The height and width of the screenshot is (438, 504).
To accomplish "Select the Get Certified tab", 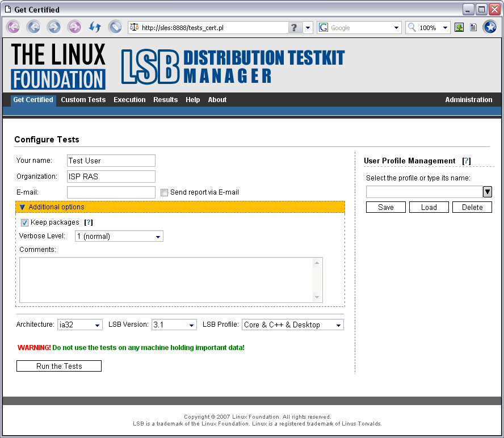I will (33, 100).
